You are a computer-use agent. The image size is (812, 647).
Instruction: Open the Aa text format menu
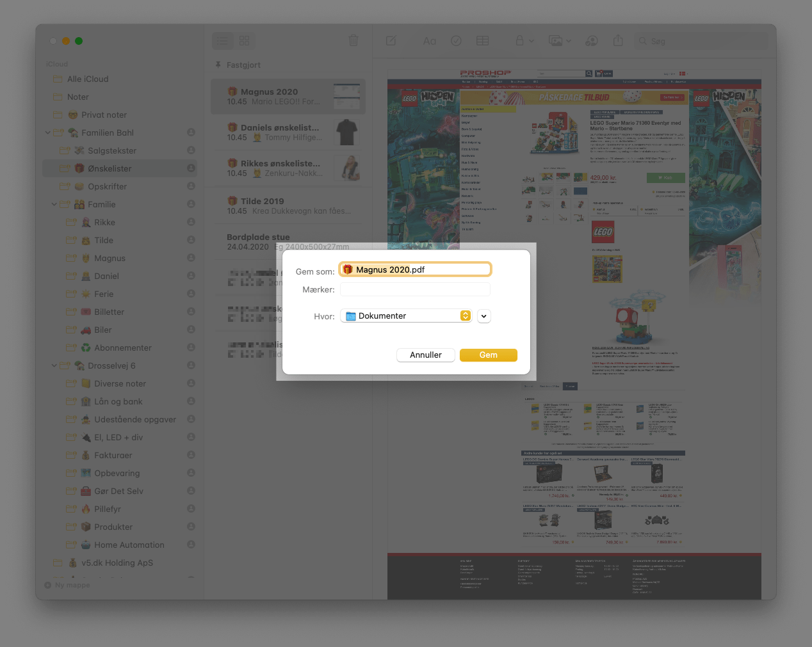click(430, 41)
